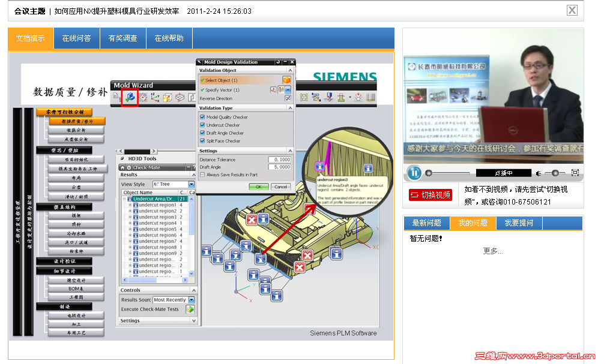Select the Mold CSYS axes icon
The height and width of the screenshot is (364, 607).
click(x=155, y=98)
